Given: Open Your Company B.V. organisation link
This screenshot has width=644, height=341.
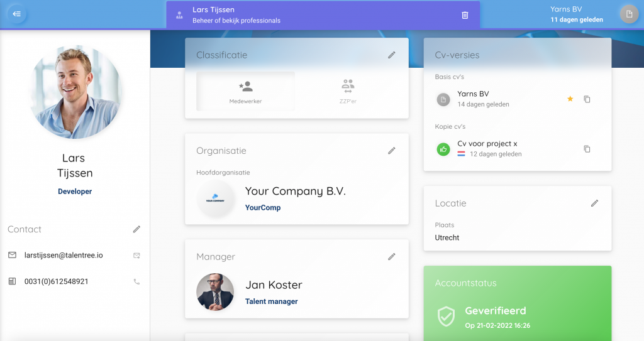Looking at the screenshot, I should click(x=295, y=192).
